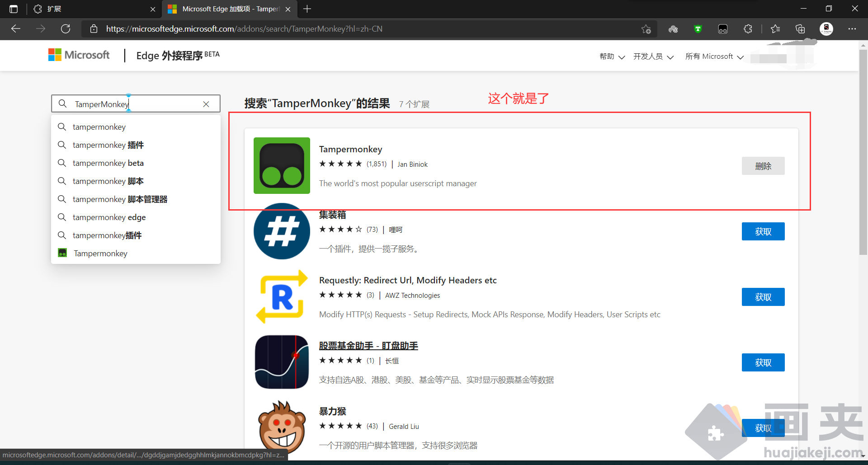Clear the TamperMonkey search input field
868x465 pixels.
pyautogui.click(x=206, y=103)
